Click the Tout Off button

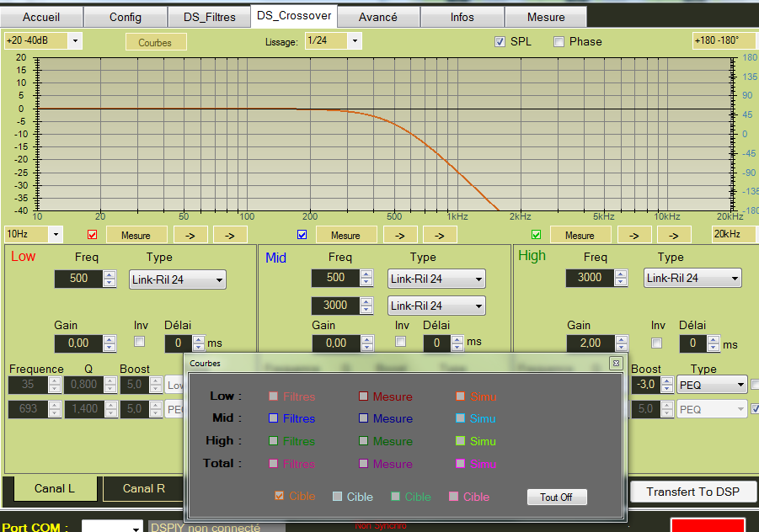click(556, 497)
